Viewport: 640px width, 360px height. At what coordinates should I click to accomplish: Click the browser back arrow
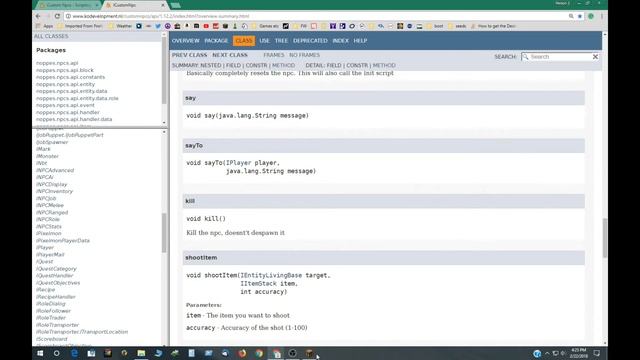38,16
